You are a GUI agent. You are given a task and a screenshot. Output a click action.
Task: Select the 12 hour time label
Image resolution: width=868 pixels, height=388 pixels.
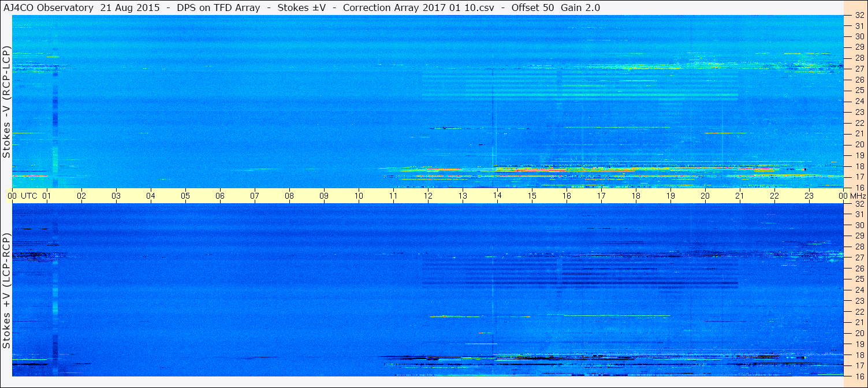[428, 196]
